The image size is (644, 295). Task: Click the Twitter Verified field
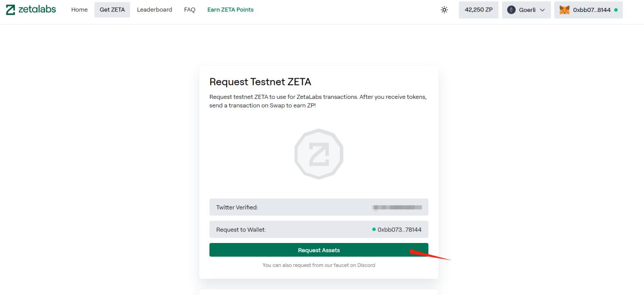click(319, 207)
